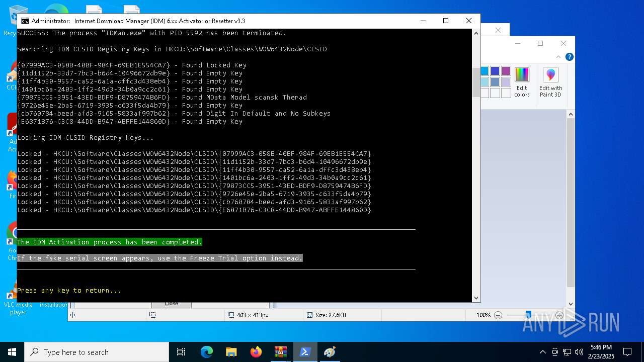Open the taskbar clock showing 5:46 PM
The width and height of the screenshot is (644, 362).
click(602, 352)
